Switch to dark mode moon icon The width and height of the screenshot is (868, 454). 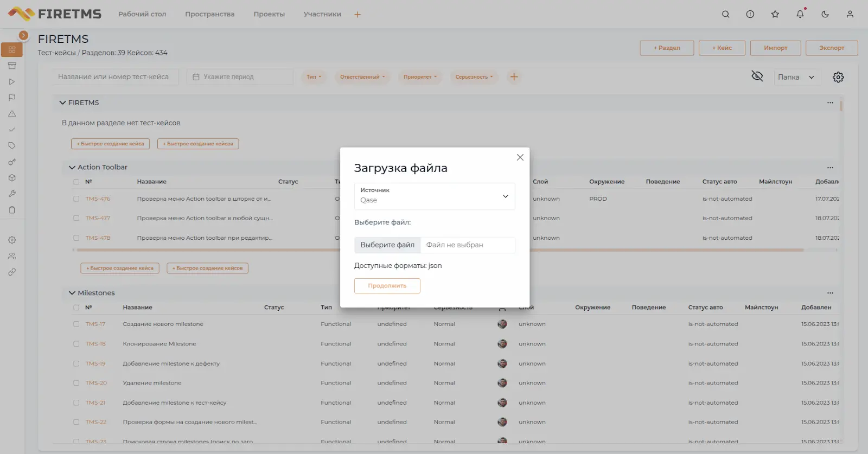tap(825, 14)
